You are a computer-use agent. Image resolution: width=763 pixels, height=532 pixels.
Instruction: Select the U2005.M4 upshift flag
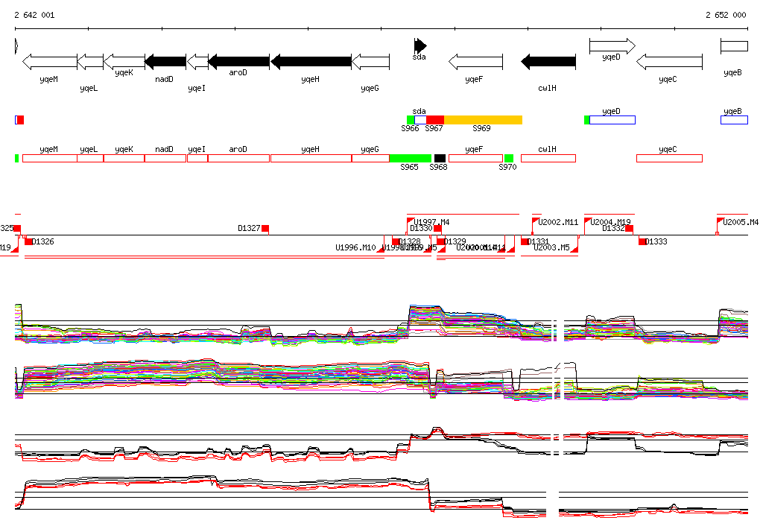(721, 221)
